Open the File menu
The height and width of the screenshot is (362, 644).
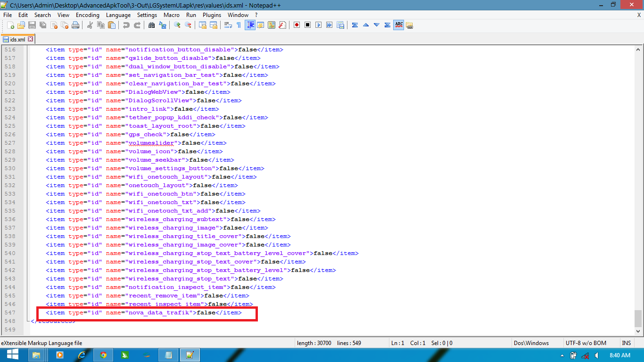pos(8,15)
